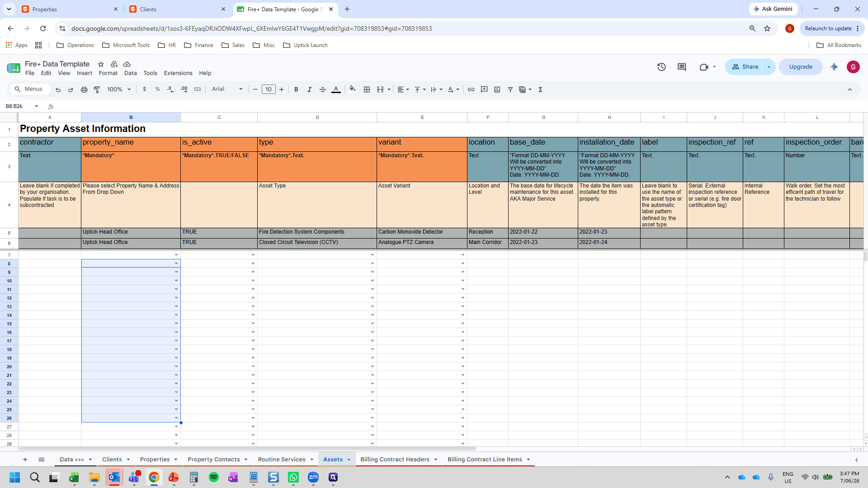Star the Fire+ Data Template document
868x488 pixels.
pyautogui.click(x=101, y=64)
